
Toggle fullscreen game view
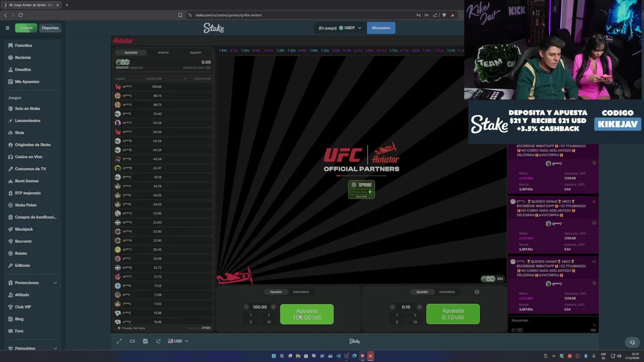click(119, 341)
